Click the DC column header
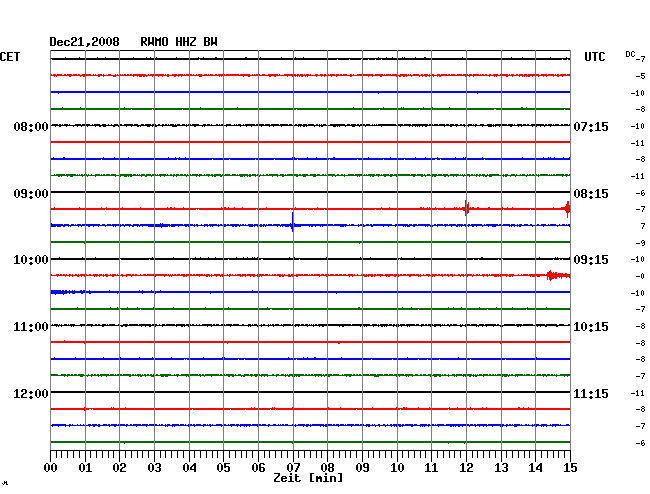The width and height of the screenshot is (650, 494). click(630, 54)
